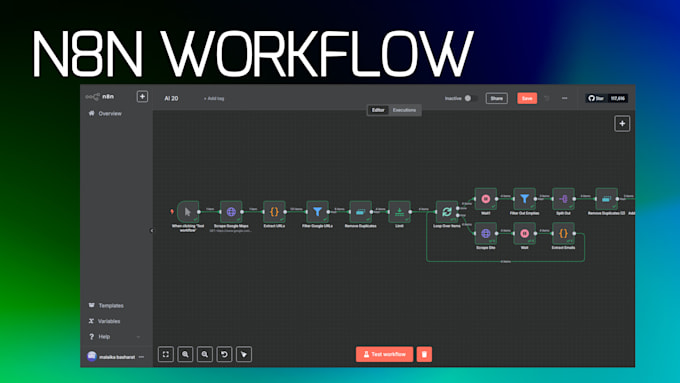Toggle the Inactive workflow switch
Image resolution: width=680 pixels, height=383 pixels.
coord(471,98)
